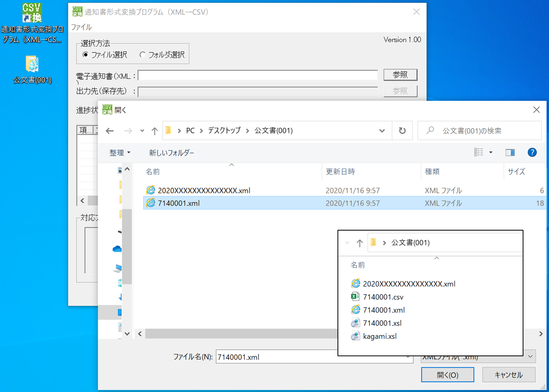Expand the address bar path dropdown
The width and height of the screenshot is (549, 392).
pyautogui.click(x=382, y=131)
